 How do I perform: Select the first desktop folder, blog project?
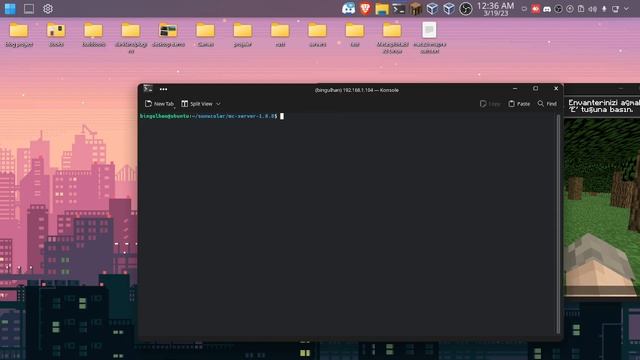(19, 35)
